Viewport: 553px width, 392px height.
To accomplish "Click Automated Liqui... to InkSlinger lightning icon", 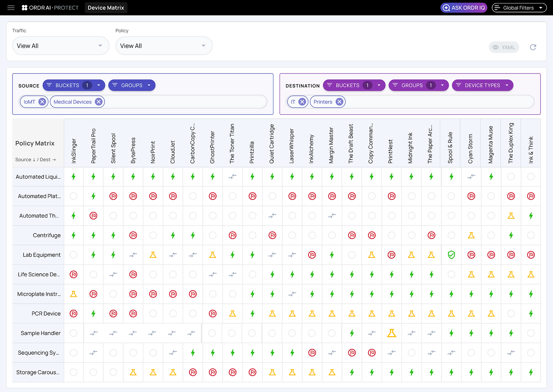I will [x=73, y=176].
